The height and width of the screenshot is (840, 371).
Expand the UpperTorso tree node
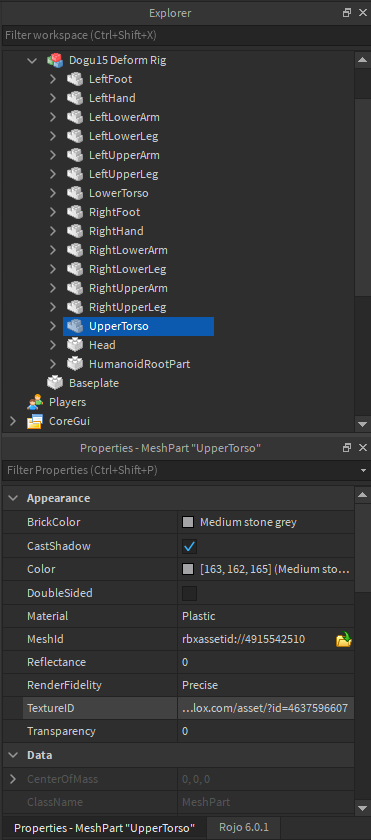point(52,326)
